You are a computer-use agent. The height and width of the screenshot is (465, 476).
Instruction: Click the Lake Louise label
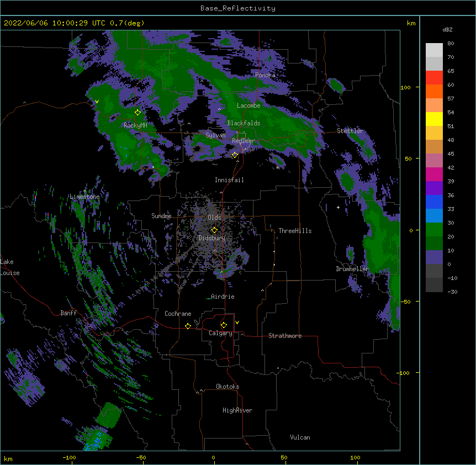pyautogui.click(x=10, y=267)
